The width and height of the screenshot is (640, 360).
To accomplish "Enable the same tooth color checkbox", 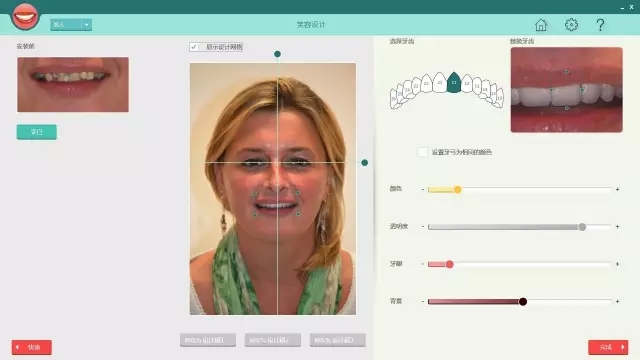I will (423, 152).
